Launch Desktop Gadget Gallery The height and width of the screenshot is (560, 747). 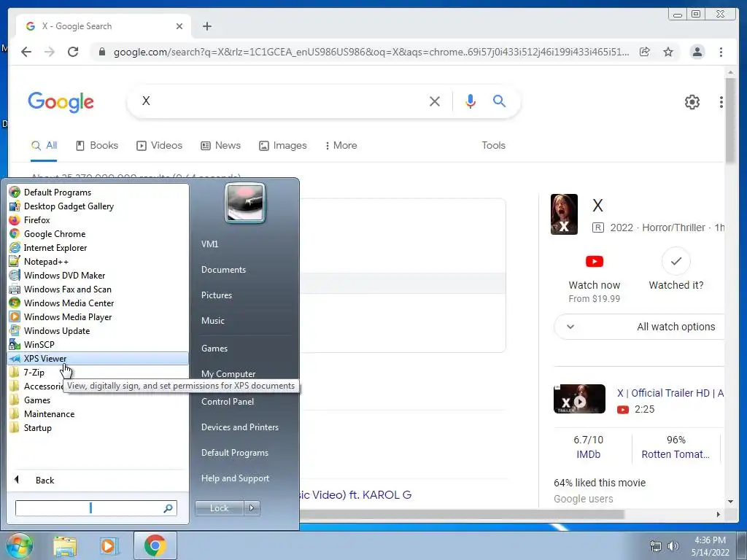98,206
